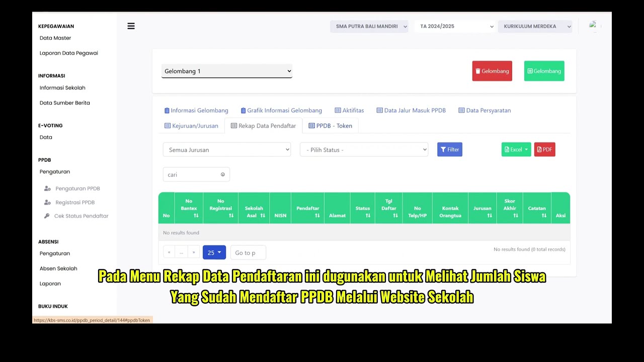Viewport: 644px width, 362px height.
Task: Apply the blue Filter button
Action: click(x=450, y=149)
